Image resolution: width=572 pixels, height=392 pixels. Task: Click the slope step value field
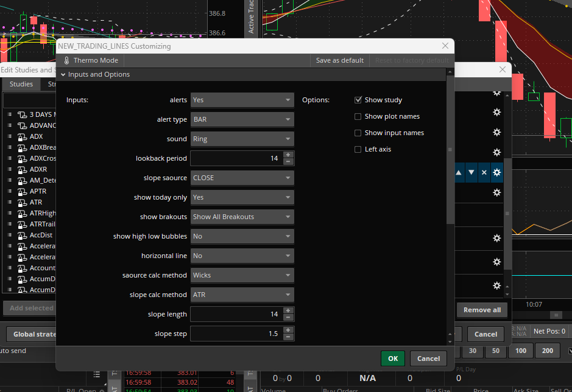pyautogui.click(x=236, y=334)
